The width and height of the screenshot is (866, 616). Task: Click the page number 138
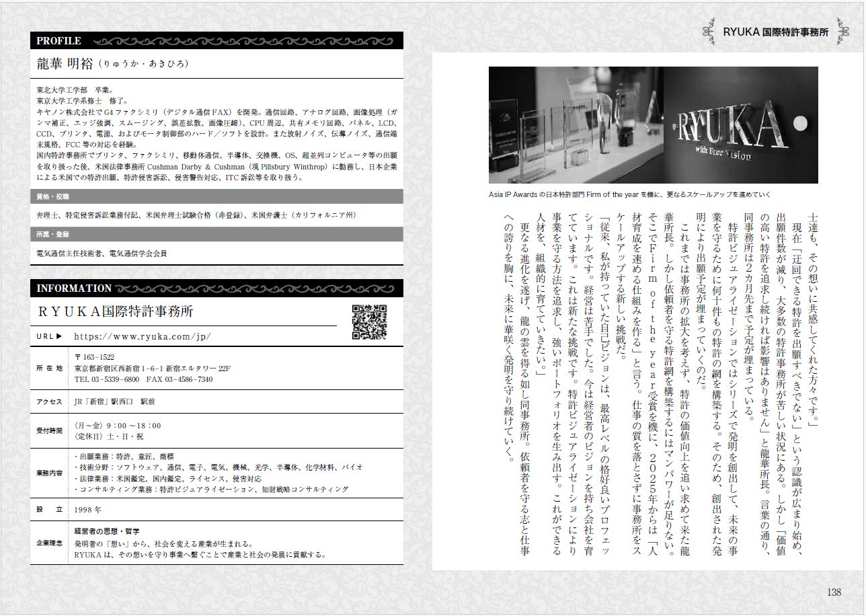(833, 592)
